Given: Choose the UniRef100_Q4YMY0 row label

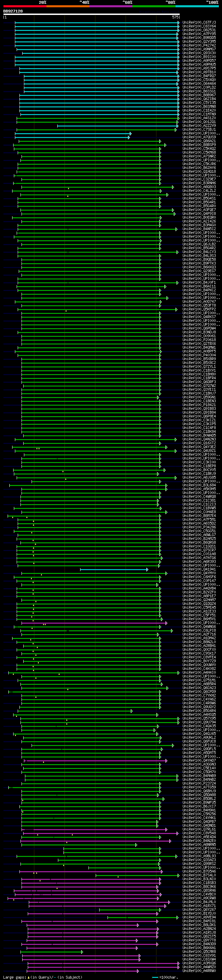Looking at the screenshot, I should 199,573.
